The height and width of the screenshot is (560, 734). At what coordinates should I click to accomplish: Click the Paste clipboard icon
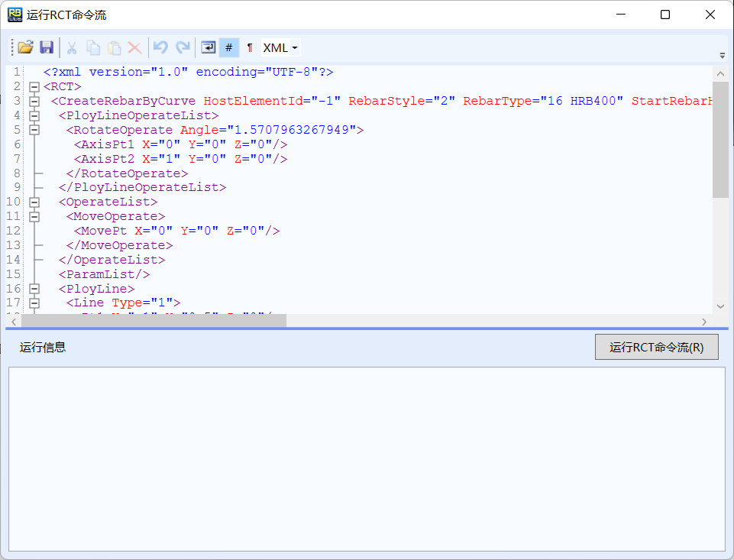coord(115,47)
